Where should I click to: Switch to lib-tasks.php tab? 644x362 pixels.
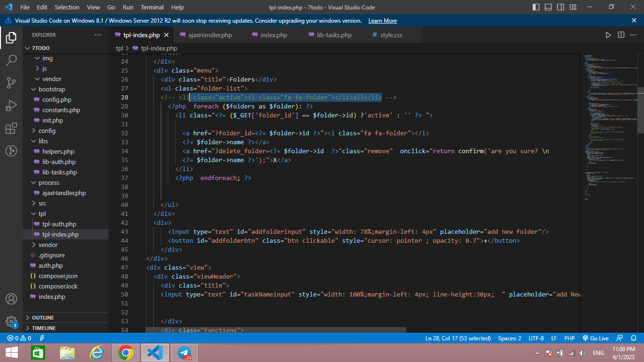(x=334, y=35)
